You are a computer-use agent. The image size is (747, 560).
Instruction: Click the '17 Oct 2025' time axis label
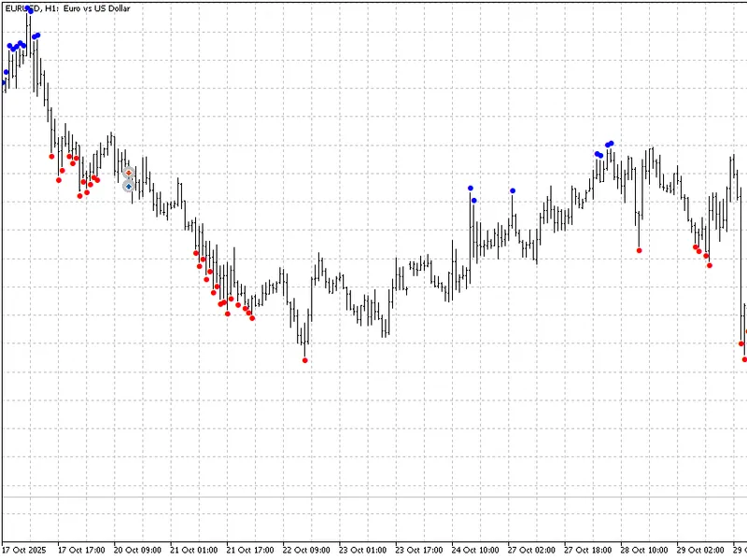(x=24, y=550)
